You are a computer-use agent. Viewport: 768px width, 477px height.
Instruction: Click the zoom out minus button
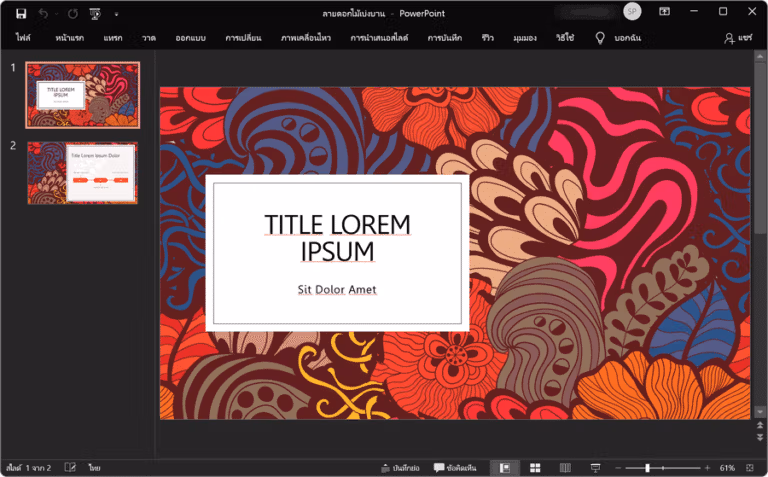click(x=618, y=468)
